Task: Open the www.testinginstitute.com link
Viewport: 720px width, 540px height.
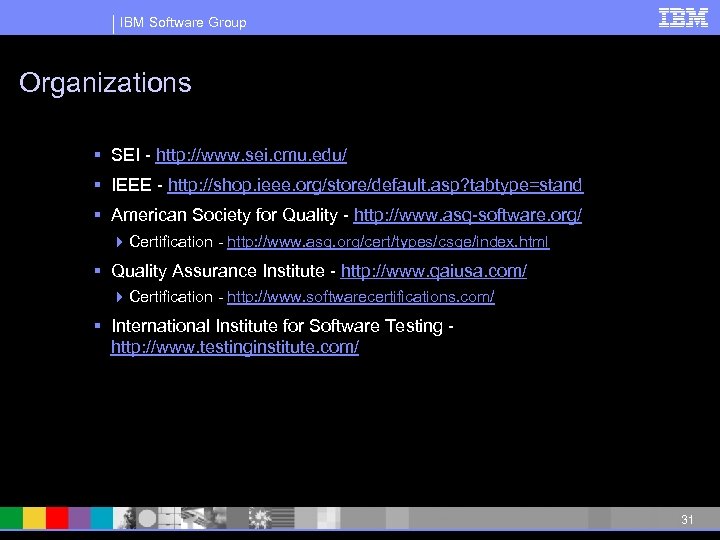Action: pos(235,347)
